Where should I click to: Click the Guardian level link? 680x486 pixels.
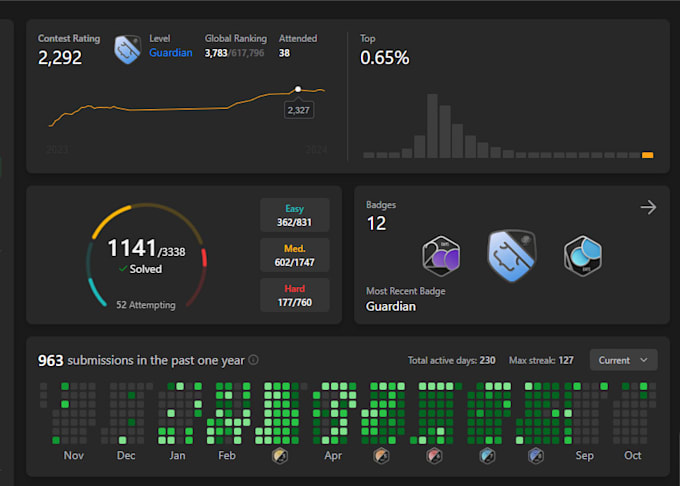tap(170, 52)
